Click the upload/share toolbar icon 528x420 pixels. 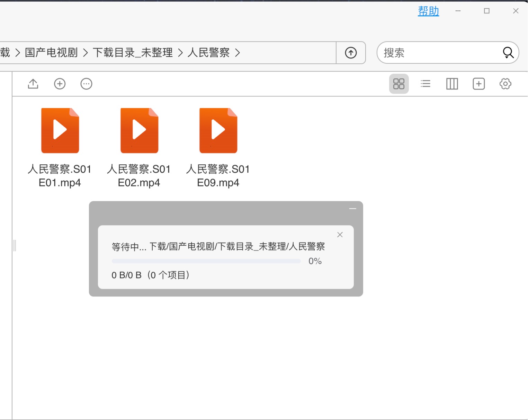33,84
